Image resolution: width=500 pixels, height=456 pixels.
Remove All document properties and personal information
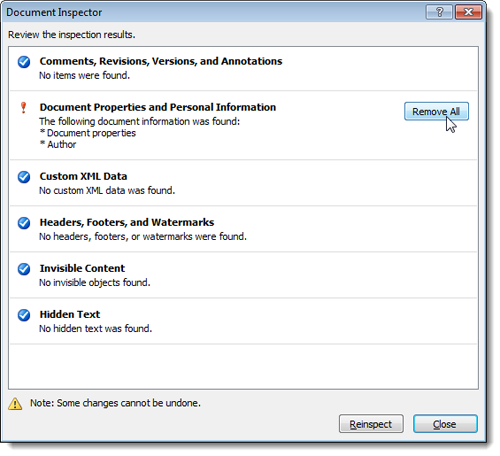click(x=436, y=111)
